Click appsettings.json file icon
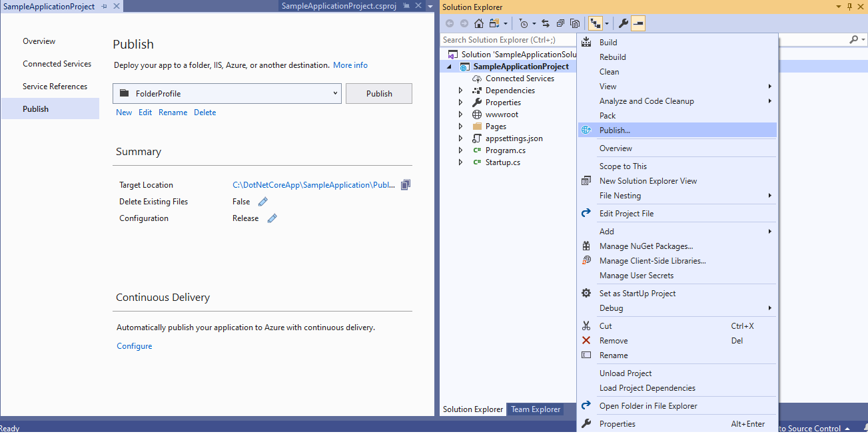 click(477, 138)
